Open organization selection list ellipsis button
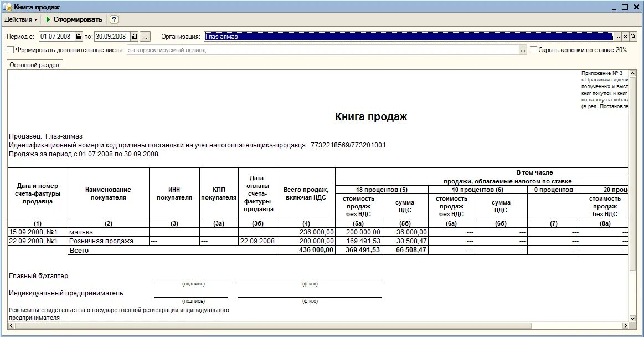This screenshot has height=337, width=644. tap(617, 37)
